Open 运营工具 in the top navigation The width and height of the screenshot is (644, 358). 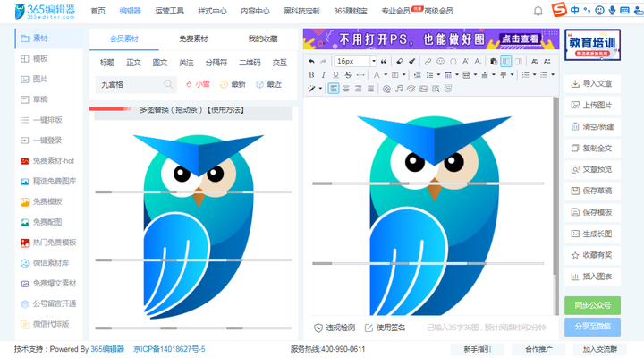tap(169, 11)
